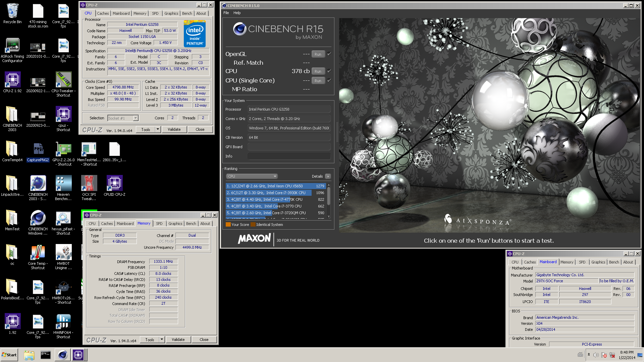
Task: Open CINEBENCH 2003 folder icon
Action: click(12, 118)
